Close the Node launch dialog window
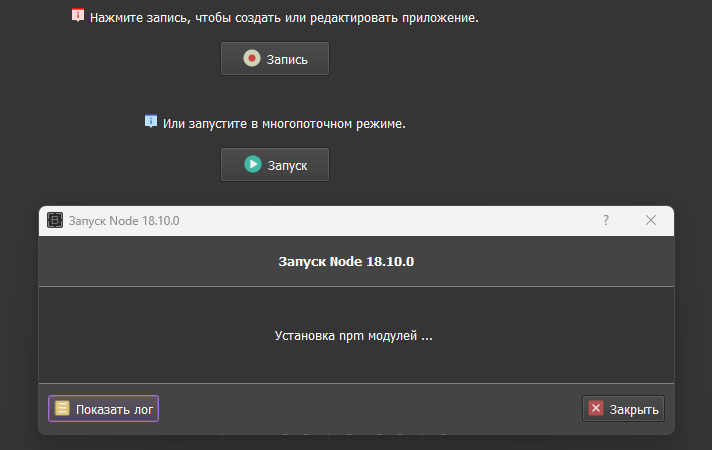The height and width of the screenshot is (450, 712). coord(651,220)
